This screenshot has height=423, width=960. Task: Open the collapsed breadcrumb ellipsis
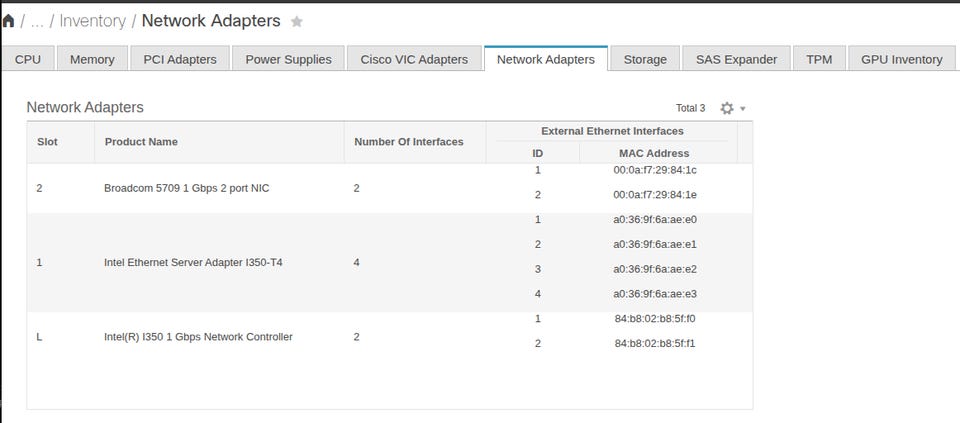pyautogui.click(x=37, y=21)
